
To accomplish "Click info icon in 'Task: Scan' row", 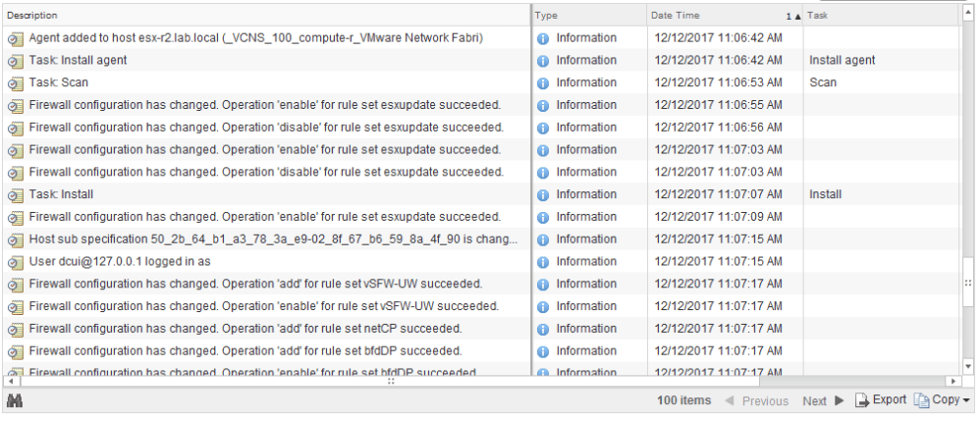I will pyautogui.click(x=543, y=83).
